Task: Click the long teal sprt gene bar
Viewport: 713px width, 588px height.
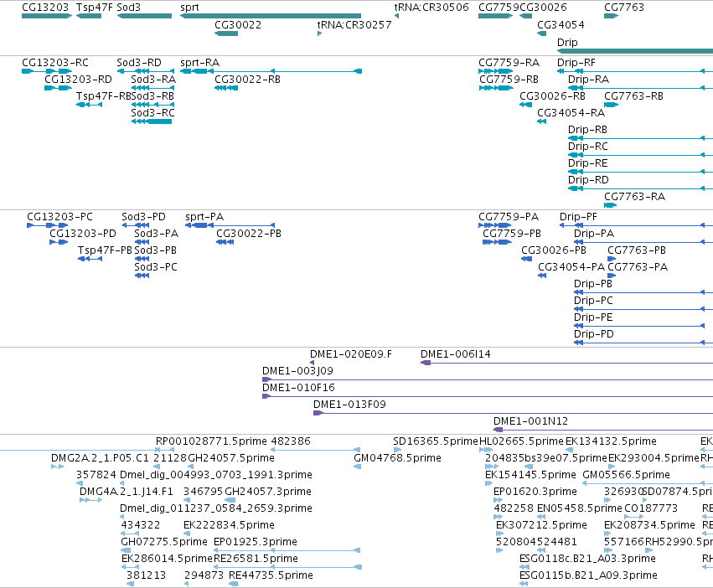Action: (x=271, y=16)
